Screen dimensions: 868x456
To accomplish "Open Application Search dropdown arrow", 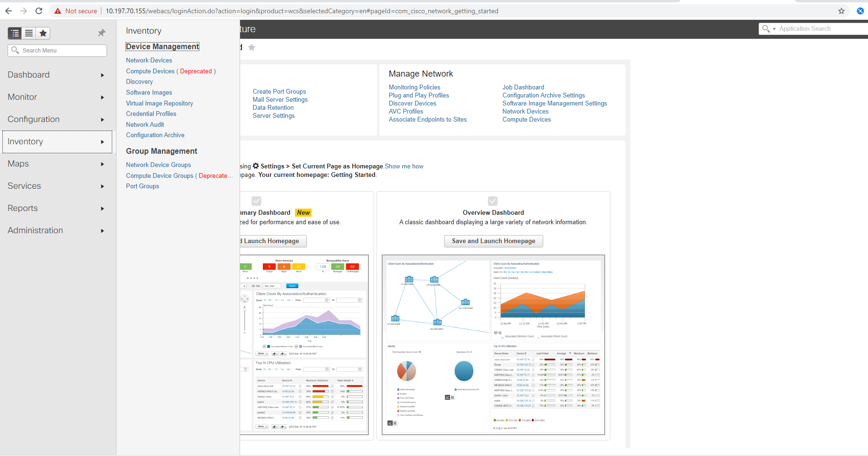I will click(x=774, y=29).
